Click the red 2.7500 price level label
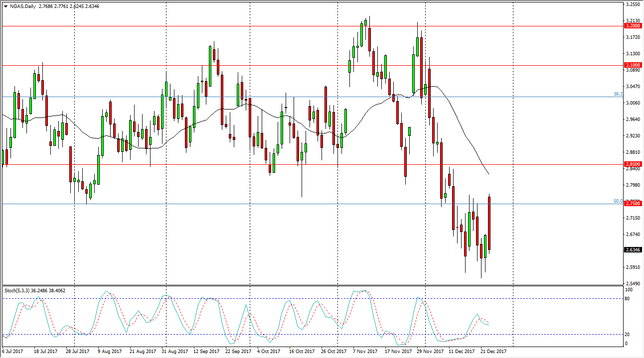 click(632, 204)
